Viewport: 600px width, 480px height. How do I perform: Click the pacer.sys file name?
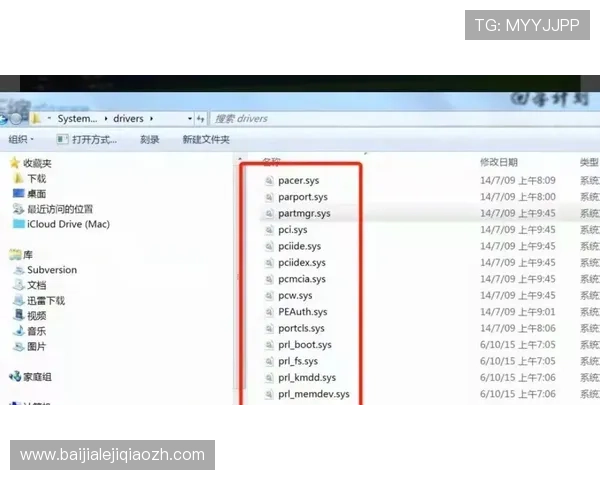pos(298,181)
